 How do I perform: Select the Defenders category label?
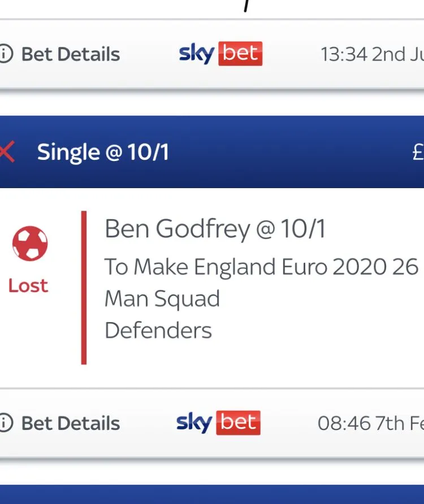[158, 330]
